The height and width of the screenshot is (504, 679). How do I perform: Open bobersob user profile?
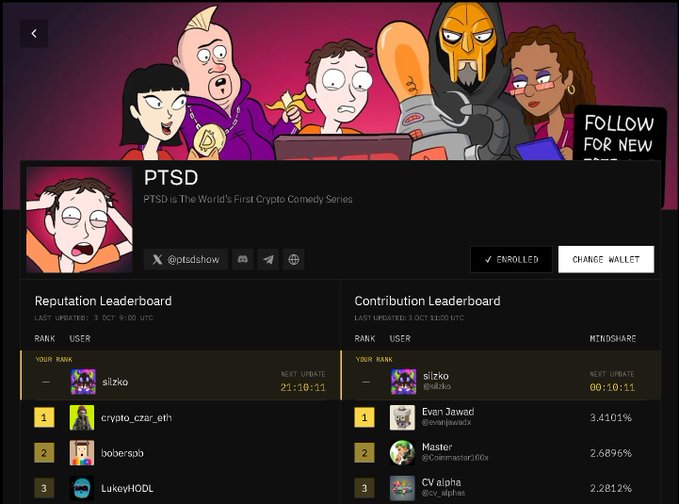pyautogui.click(x=122, y=453)
